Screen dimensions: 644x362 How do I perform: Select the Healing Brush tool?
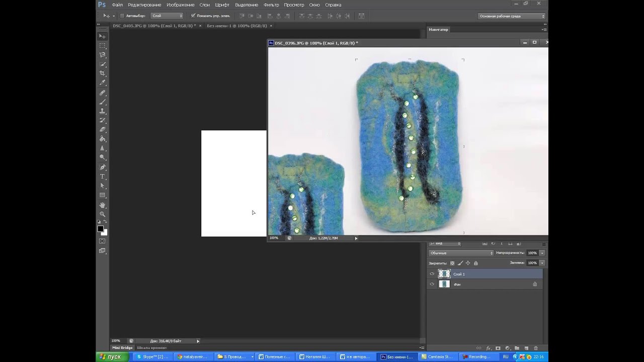click(102, 93)
